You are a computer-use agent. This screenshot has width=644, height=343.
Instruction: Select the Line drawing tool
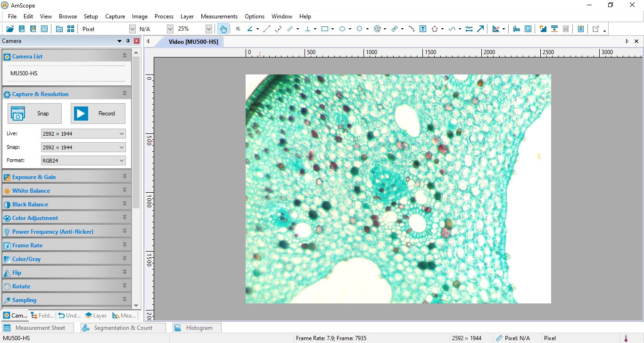coord(266,29)
